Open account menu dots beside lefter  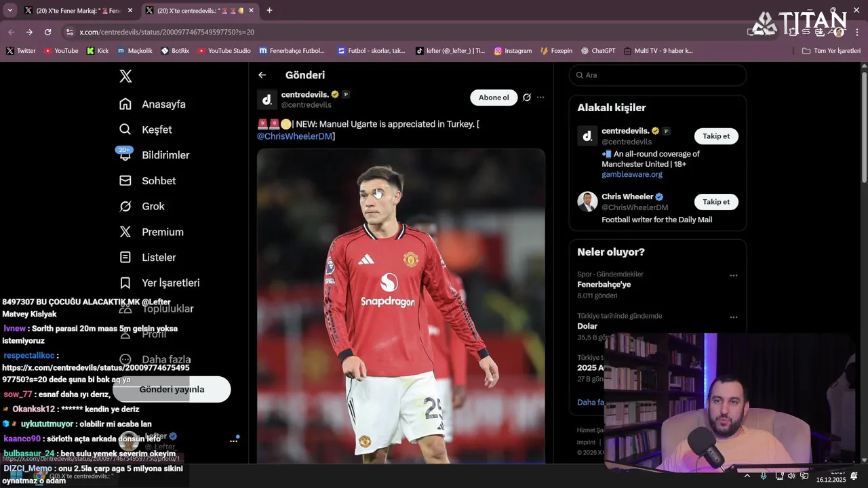pos(233,441)
